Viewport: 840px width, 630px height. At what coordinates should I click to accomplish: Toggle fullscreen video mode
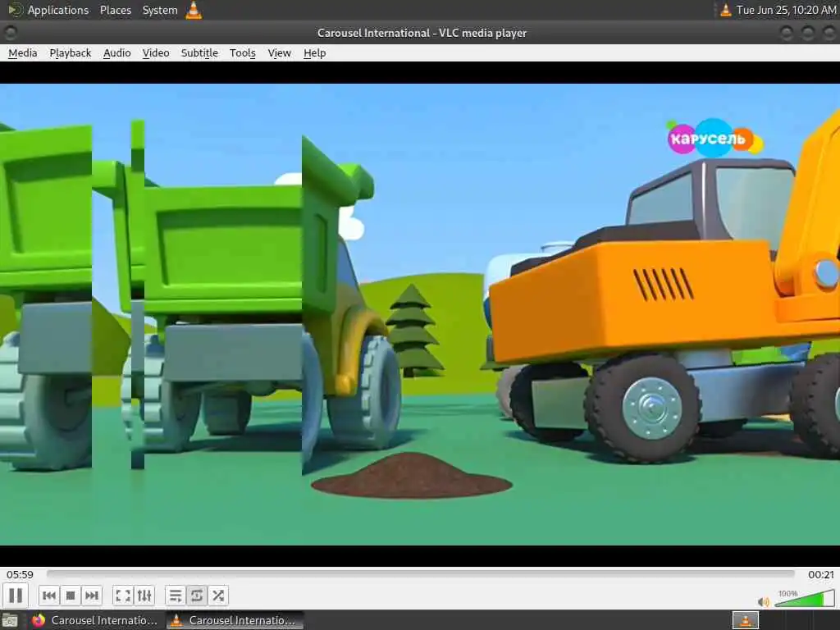pos(123,596)
